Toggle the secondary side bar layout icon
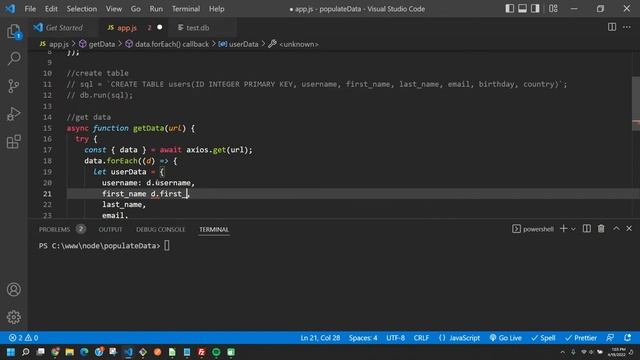 point(535,9)
